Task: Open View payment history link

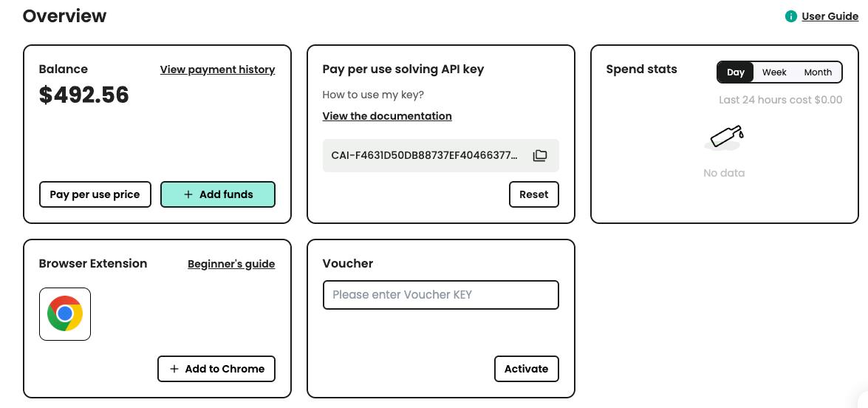Action: tap(217, 69)
